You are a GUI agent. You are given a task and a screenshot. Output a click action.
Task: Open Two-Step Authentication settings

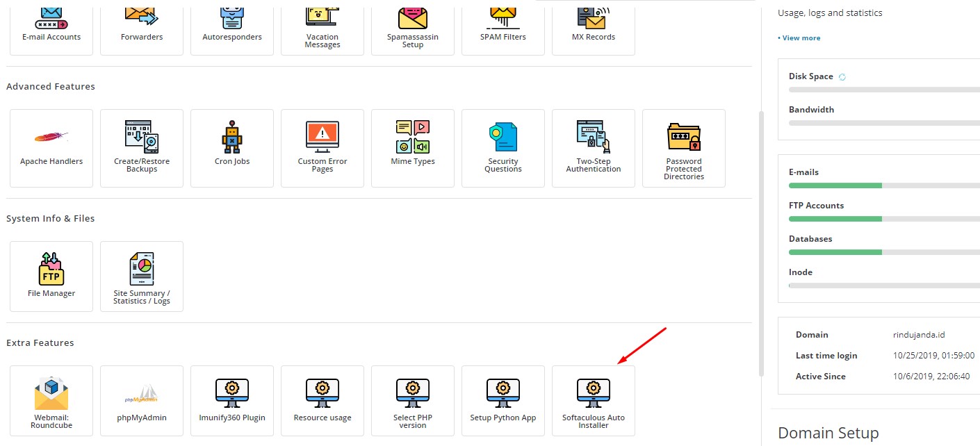click(x=593, y=148)
